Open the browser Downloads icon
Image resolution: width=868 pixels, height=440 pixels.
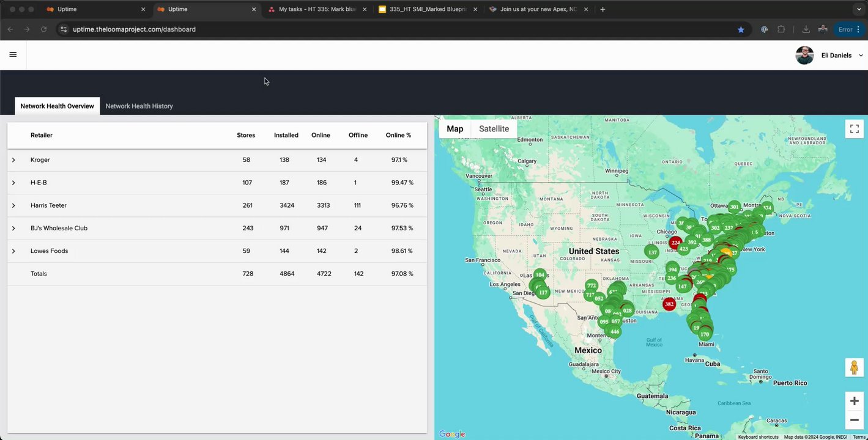click(806, 29)
